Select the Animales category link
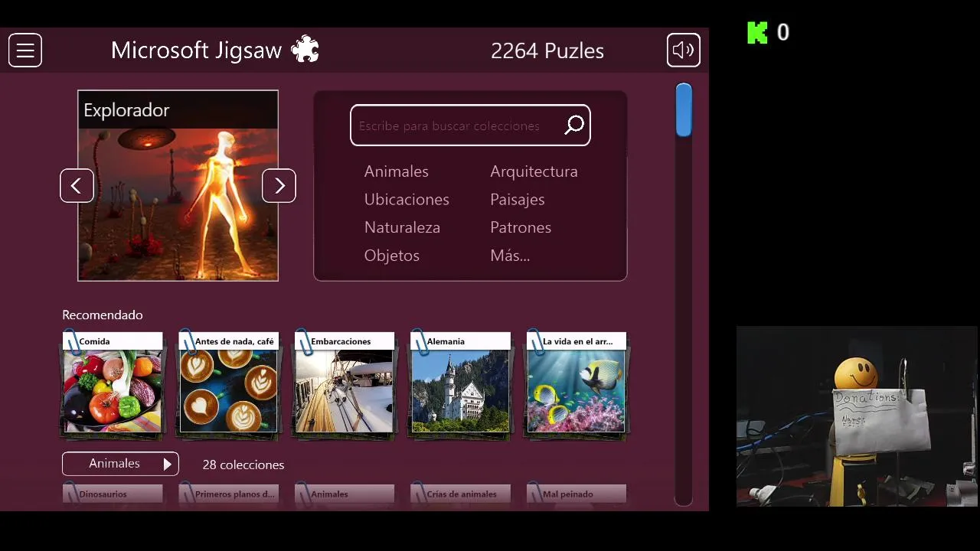The image size is (980, 551). [x=396, y=171]
